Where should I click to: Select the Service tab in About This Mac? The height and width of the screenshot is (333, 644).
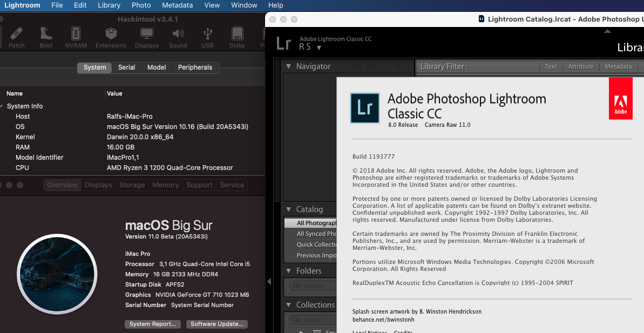pos(232,185)
